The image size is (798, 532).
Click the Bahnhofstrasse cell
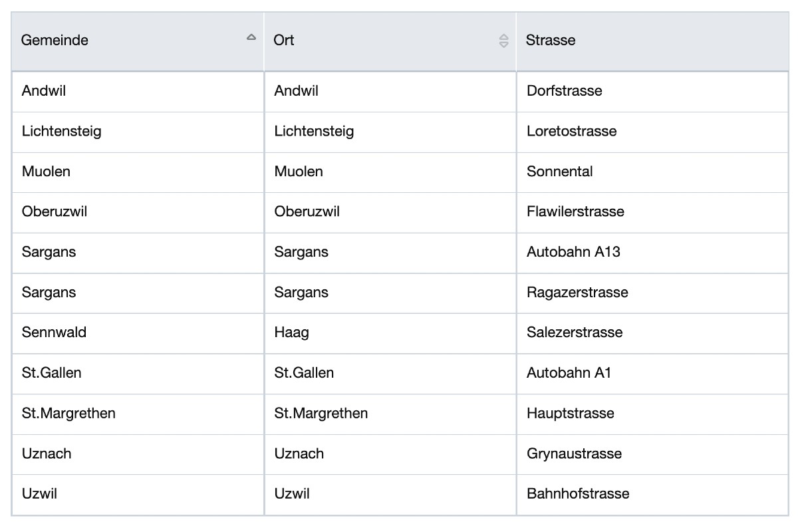[x=578, y=493]
